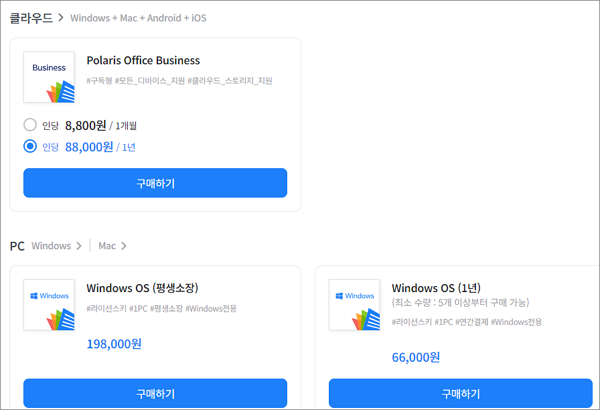600x410 pixels.
Task: Switch to the Windows PC category
Action: 51,246
